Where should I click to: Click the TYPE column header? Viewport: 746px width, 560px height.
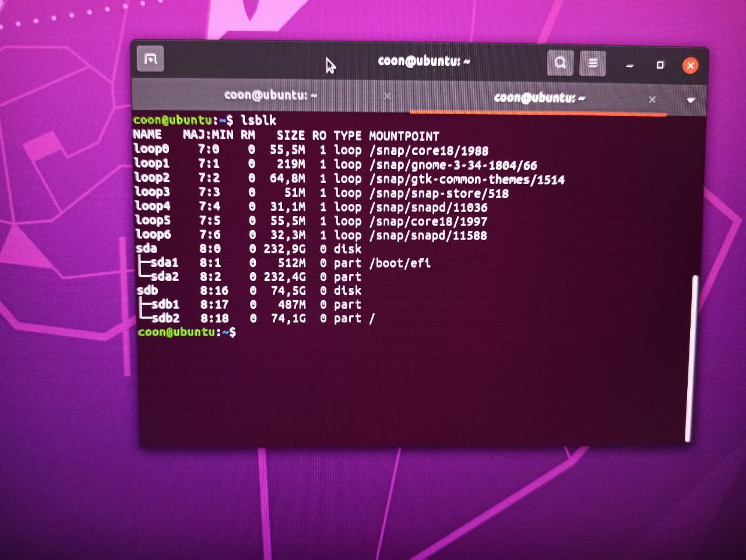click(348, 136)
